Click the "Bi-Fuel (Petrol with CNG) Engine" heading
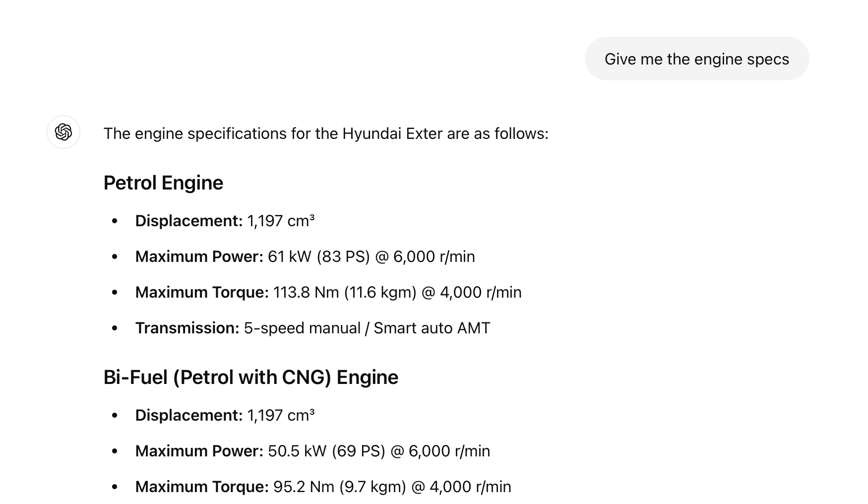 (250, 378)
